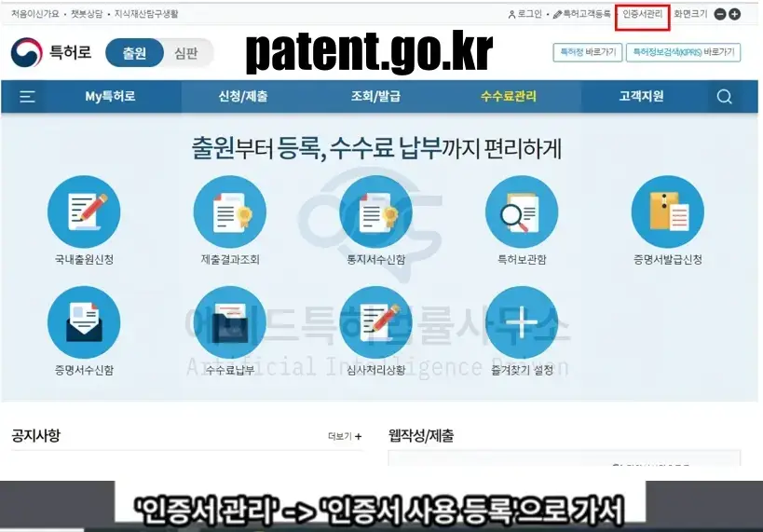
Task: Select the 출원 toggle
Action: (x=134, y=52)
